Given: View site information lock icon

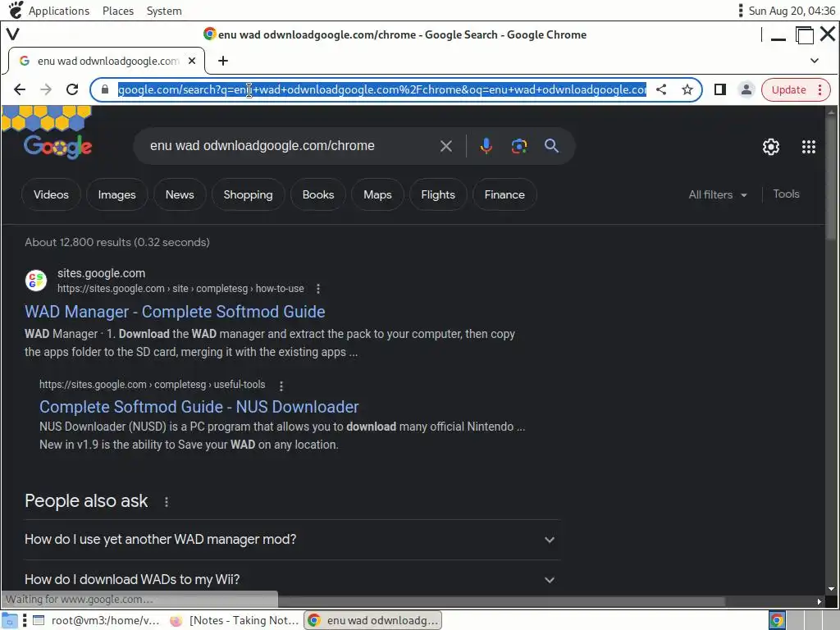Looking at the screenshot, I should click(105, 89).
